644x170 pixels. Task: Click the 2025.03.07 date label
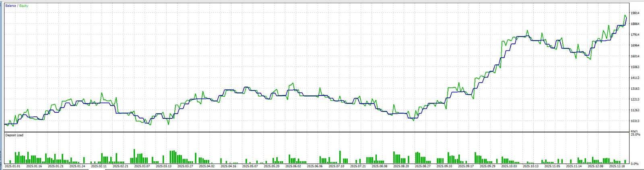click(142, 166)
